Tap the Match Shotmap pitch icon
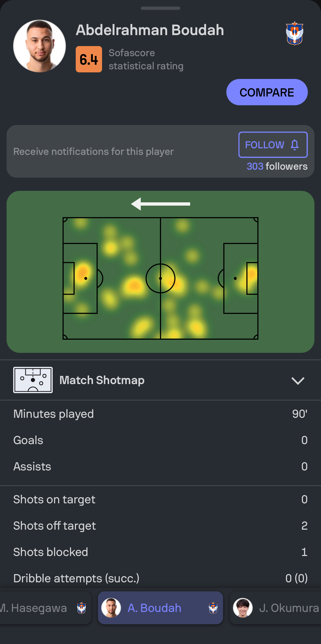321x644 pixels. (x=33, y=380)
